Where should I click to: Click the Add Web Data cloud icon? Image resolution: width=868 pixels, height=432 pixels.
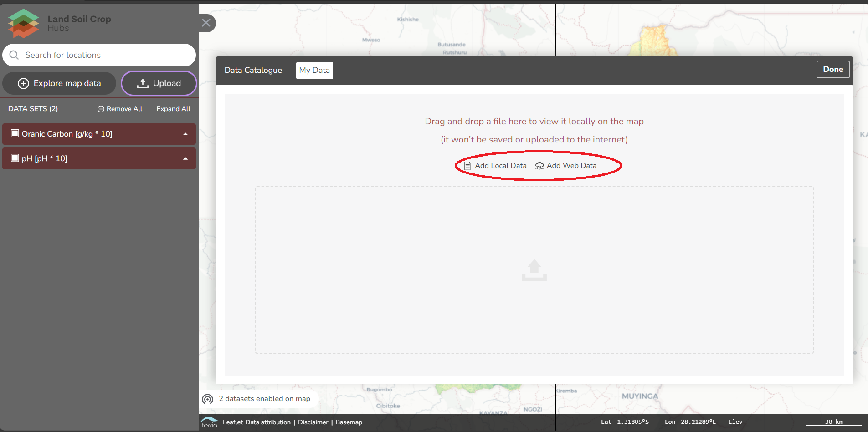(539, 166)
